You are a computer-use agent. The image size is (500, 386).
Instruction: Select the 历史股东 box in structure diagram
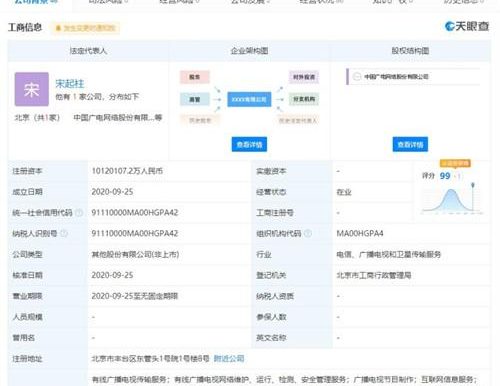click(200, 120)
